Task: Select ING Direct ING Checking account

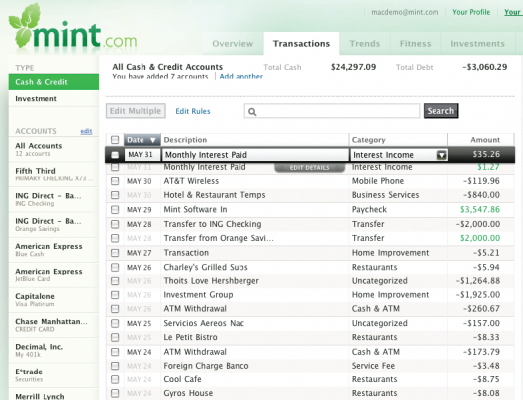Action: pos(54,199)
